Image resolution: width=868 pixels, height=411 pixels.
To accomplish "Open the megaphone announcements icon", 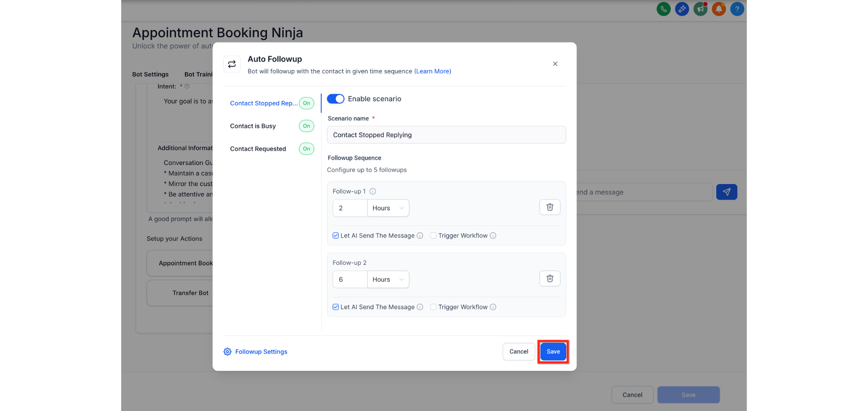I will click(x=700, y=9).
